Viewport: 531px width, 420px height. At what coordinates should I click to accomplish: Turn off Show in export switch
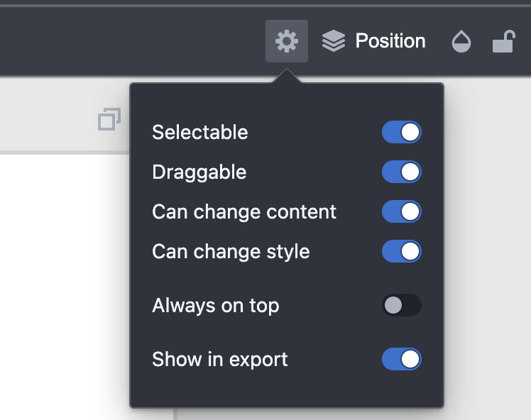[402, 360]
